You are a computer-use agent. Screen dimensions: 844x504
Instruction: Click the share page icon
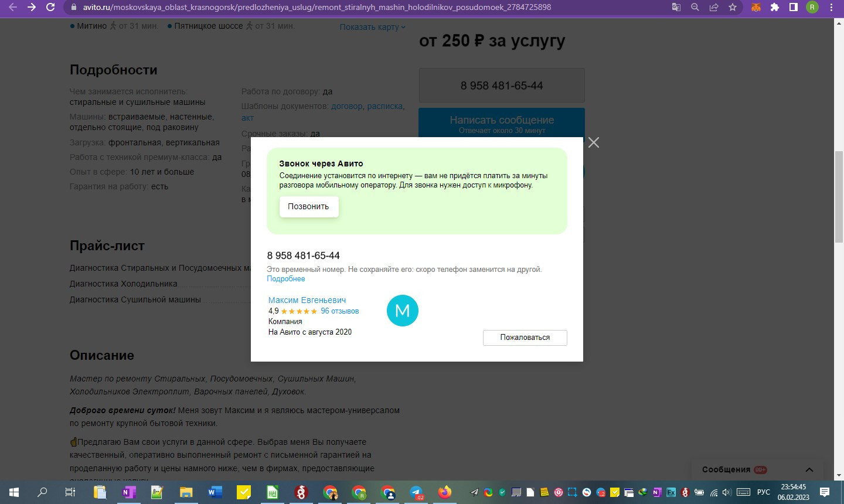click(x=714, y=7)
